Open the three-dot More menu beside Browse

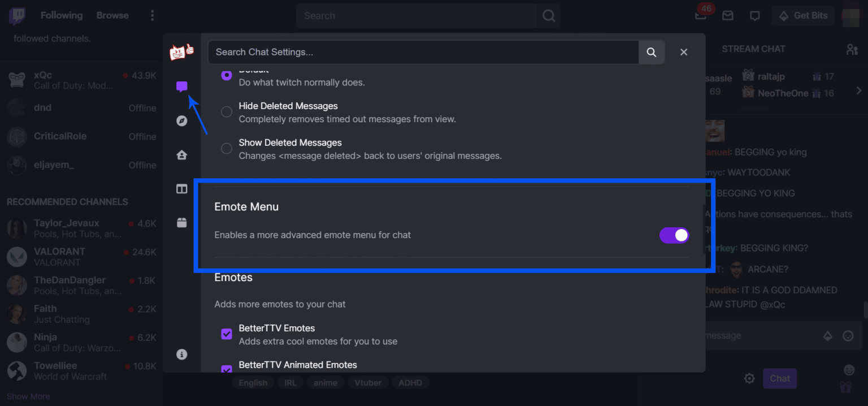point(152,15)
